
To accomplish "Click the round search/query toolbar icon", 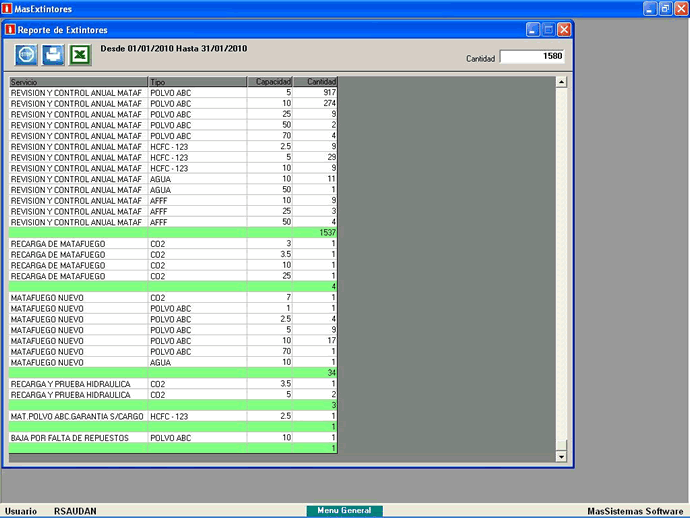I will point(26,55).
